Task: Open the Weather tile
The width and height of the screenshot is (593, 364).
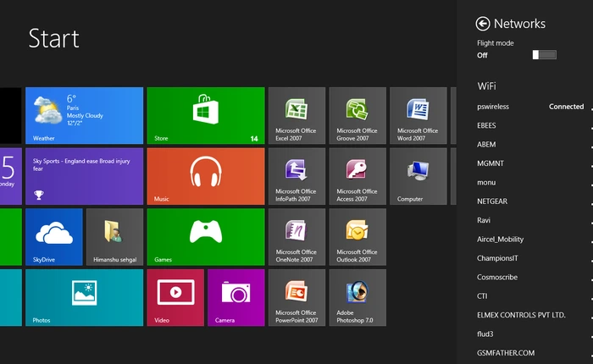Action: (x=85, y=116)
